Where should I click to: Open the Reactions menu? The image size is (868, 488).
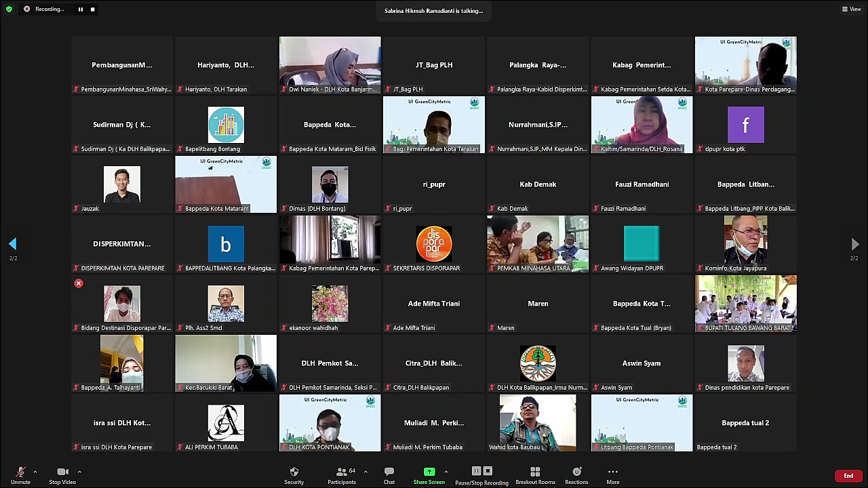[576, 475]
